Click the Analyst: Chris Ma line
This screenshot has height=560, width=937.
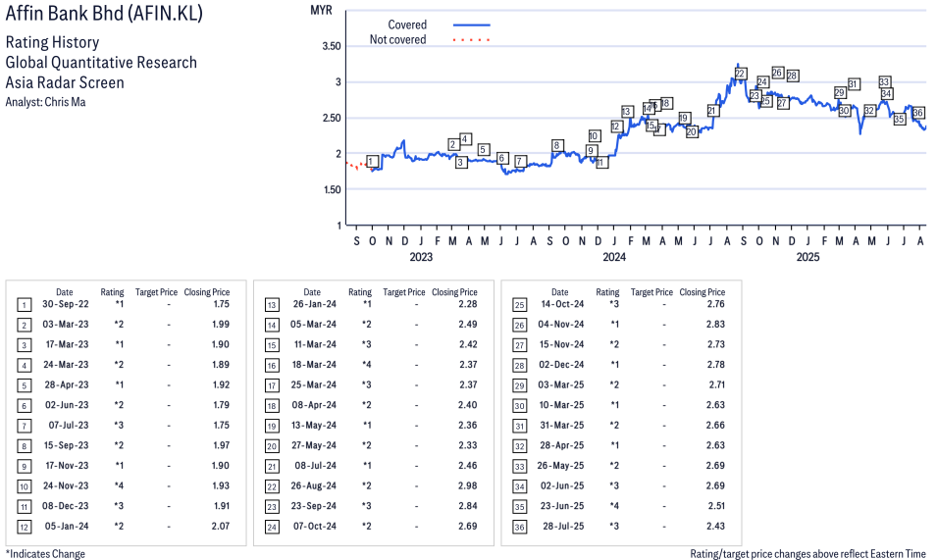(45, 102)
